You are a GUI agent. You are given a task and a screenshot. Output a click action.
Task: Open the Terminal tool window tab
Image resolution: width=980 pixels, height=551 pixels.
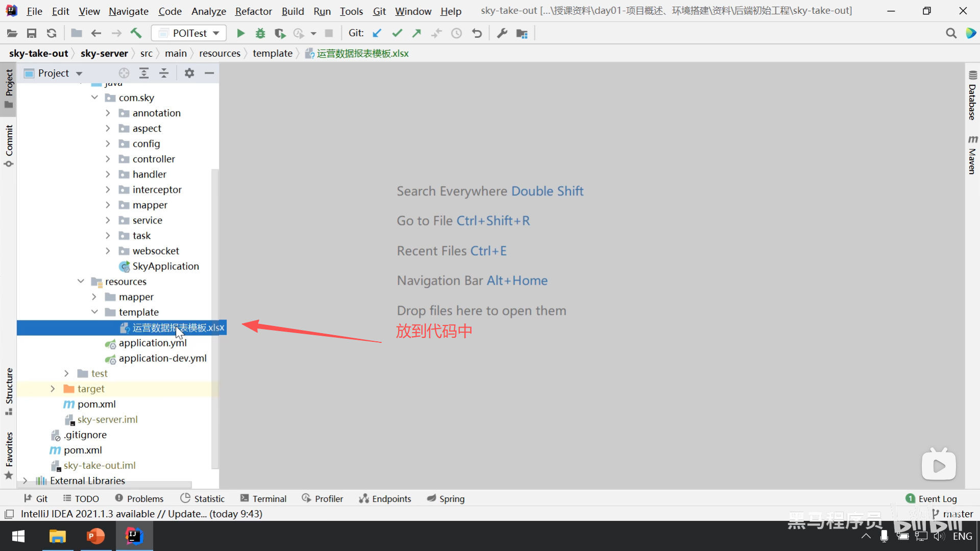point(263,498)
